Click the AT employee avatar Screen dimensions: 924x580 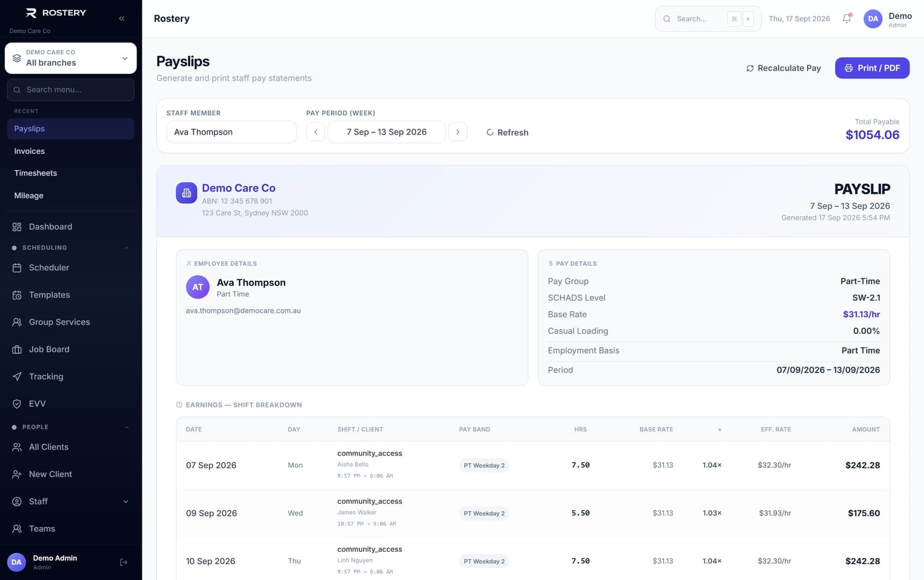click(198, 287)
